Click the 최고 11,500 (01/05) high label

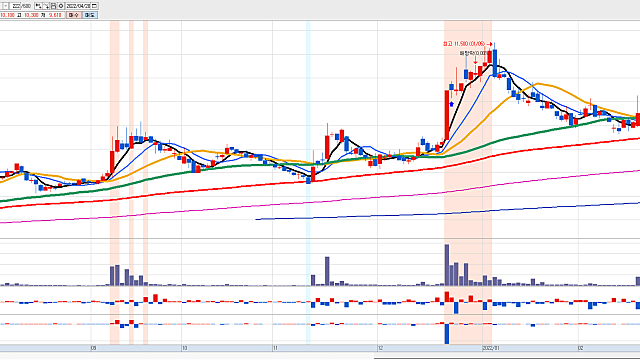(x=464, y=44)
